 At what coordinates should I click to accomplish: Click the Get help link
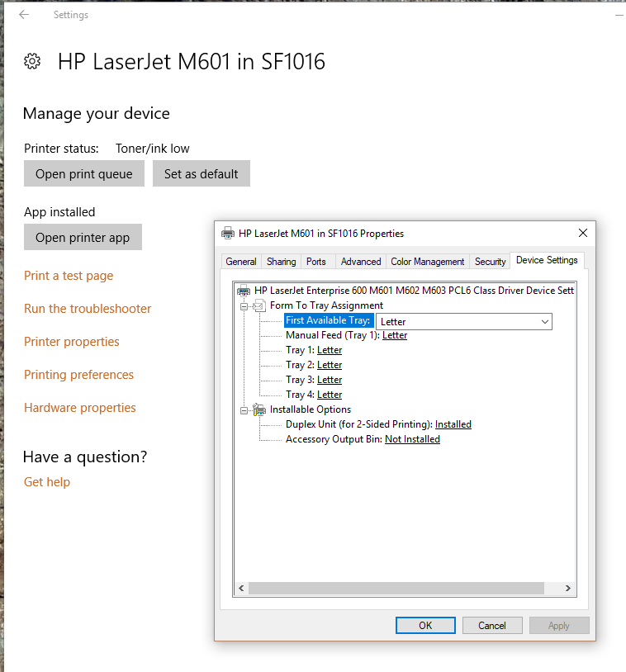coord(47,482)
